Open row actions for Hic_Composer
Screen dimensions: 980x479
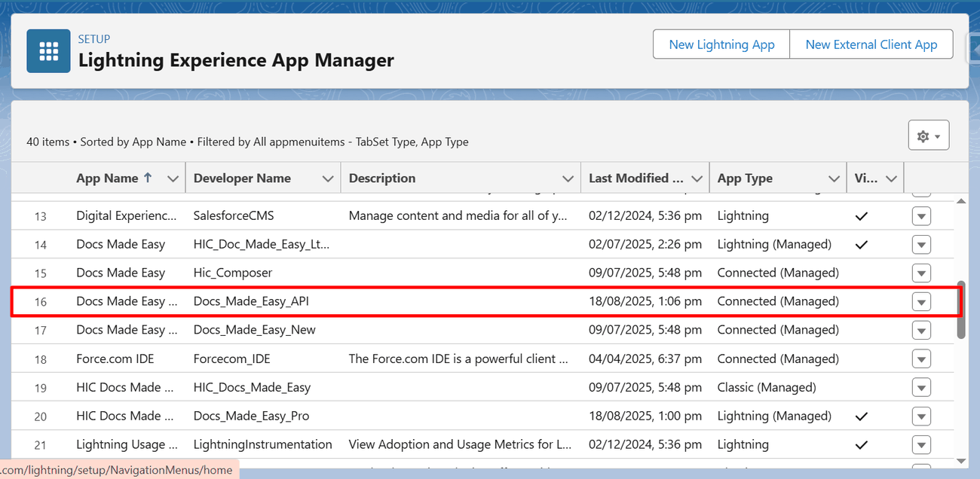click(921, 273)
